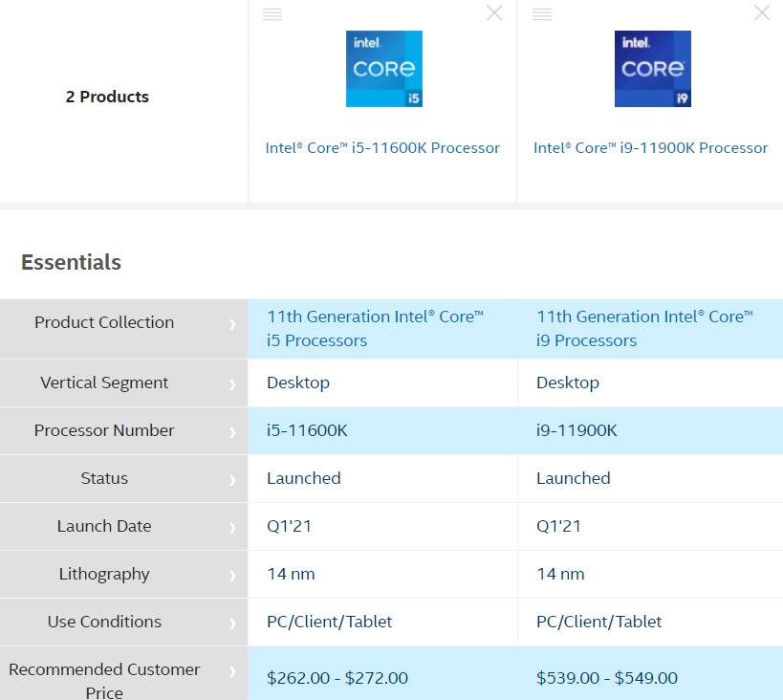
Task: Select the i9-11900K processor number value
Action: point(576,430)
